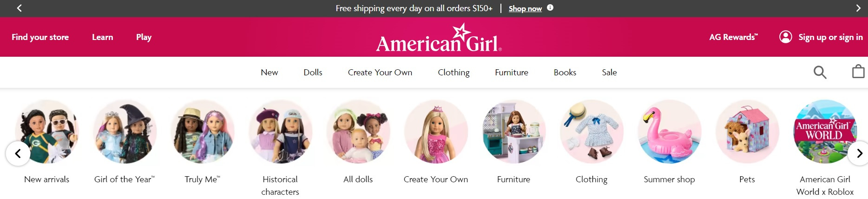Screen dimensions: 868x199
Task: Click Find your store link
Action: [x=40, y=37]
